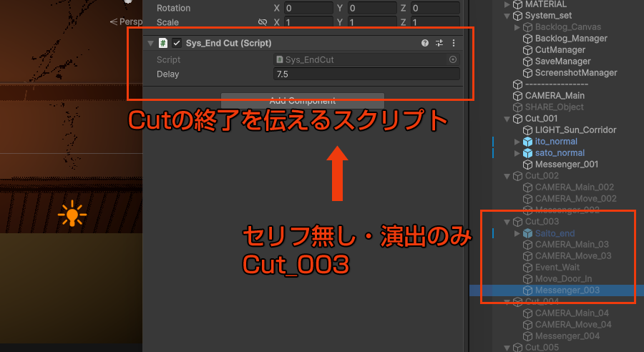
Task: Select Messenger_001 in the hierarchy
Action: (x=566, y=165)
